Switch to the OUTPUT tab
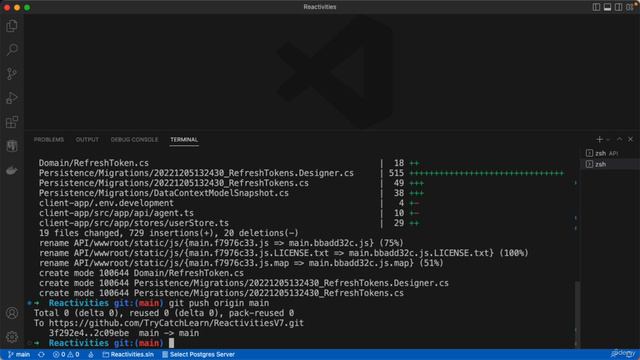 [87, 140]
